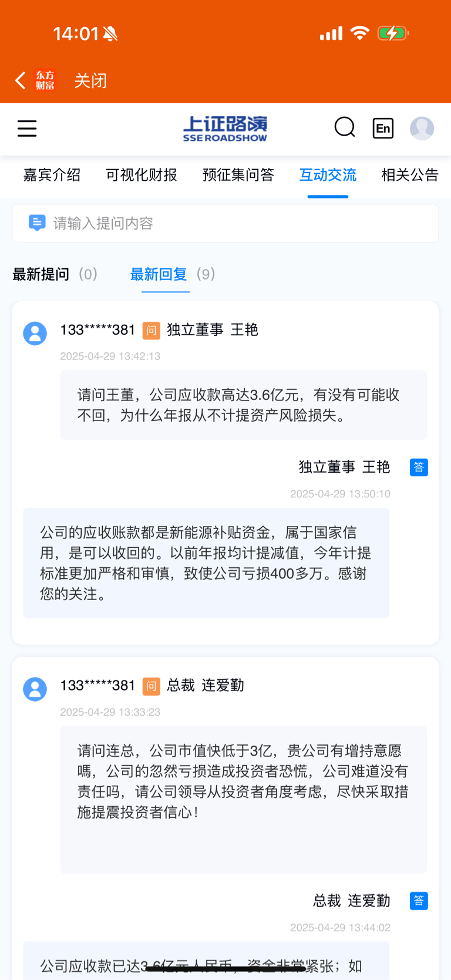Viewport: 451px width, 980px height.
Task: Tap the search magnifier icon
Action: pos(345,127)
